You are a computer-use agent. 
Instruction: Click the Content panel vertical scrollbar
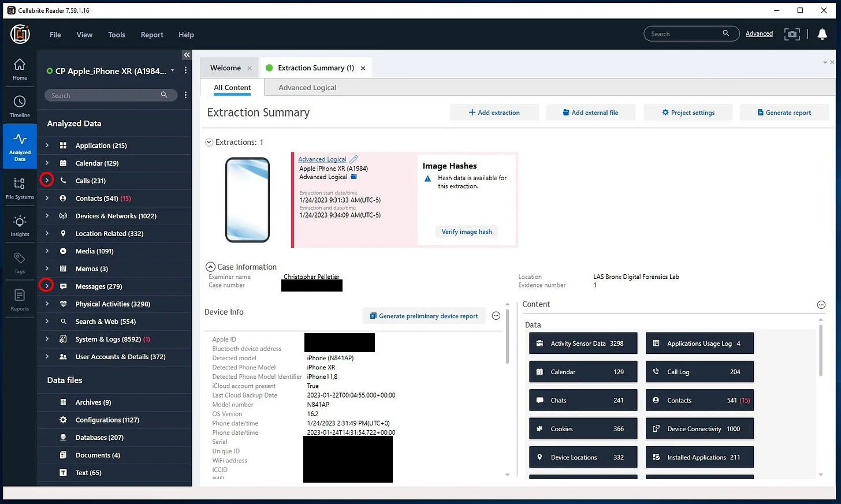[x=820, y=350]
